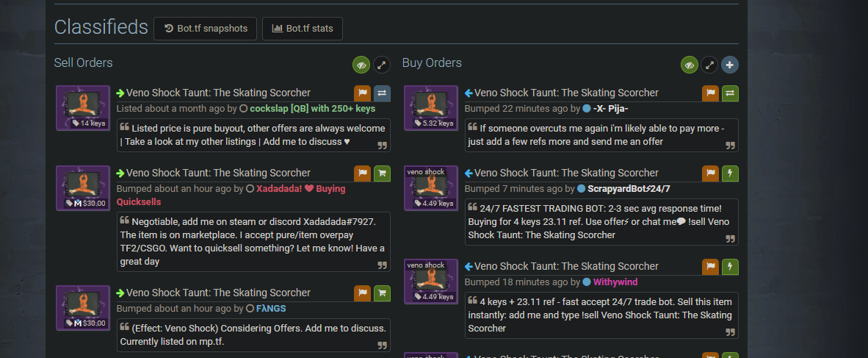868x358 pixels.
Task: Open Bot.tf snapshots
Action: 206,29
